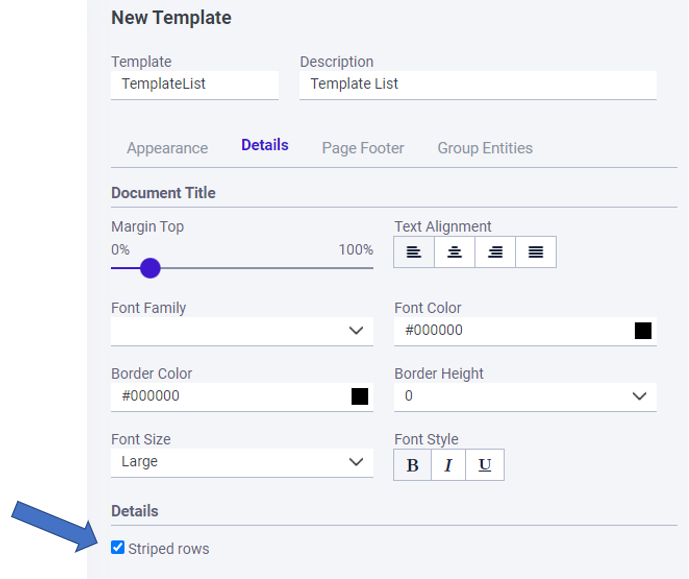Open the Border Color black swatch

click(x=359, y=396)
